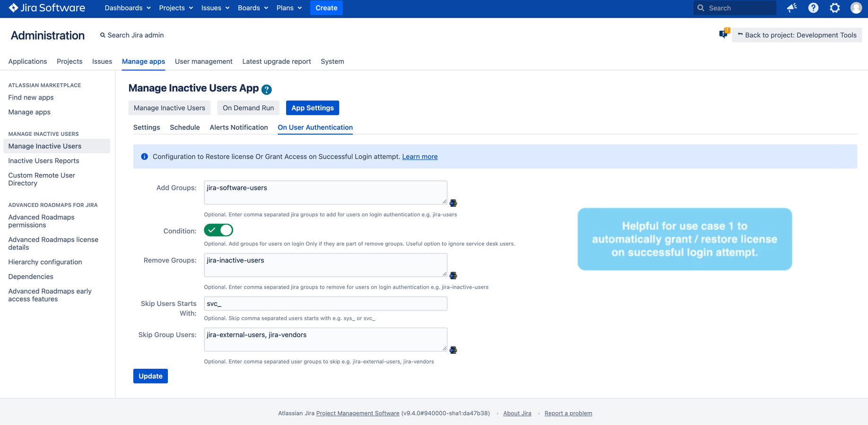This screenshot has height=425, width=868.
Task: Click the Create button
Action: pos(326,8)
